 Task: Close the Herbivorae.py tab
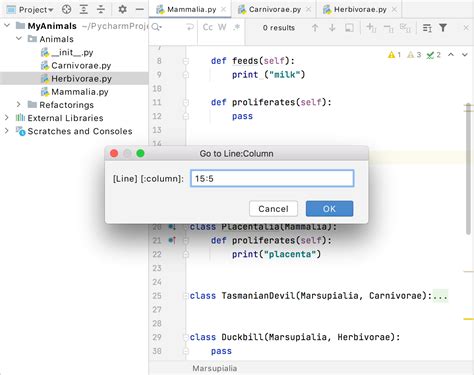pos(394,9)
